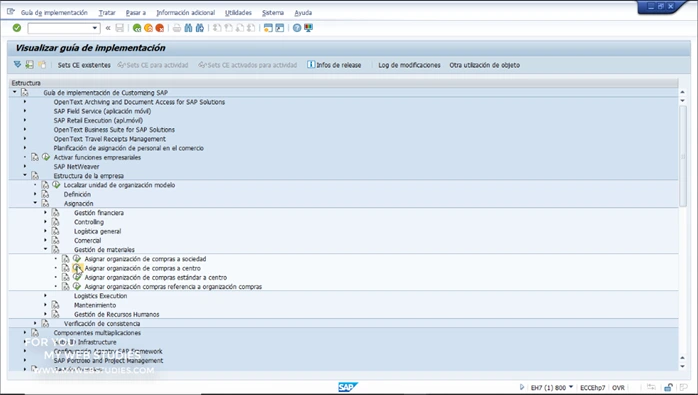The height and width of the screenshot is (395, 698).
Task: Expand the SAP NetWeaver node
Action: 25,166
